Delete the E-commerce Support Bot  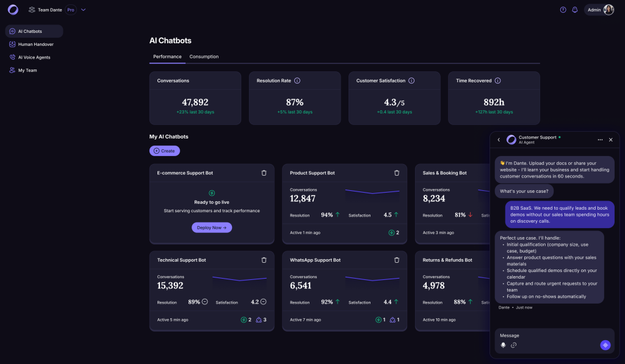click(264, 173)
